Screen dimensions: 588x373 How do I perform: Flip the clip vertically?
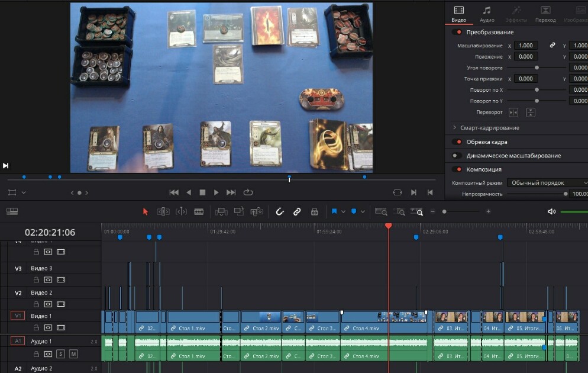(530, 112)
